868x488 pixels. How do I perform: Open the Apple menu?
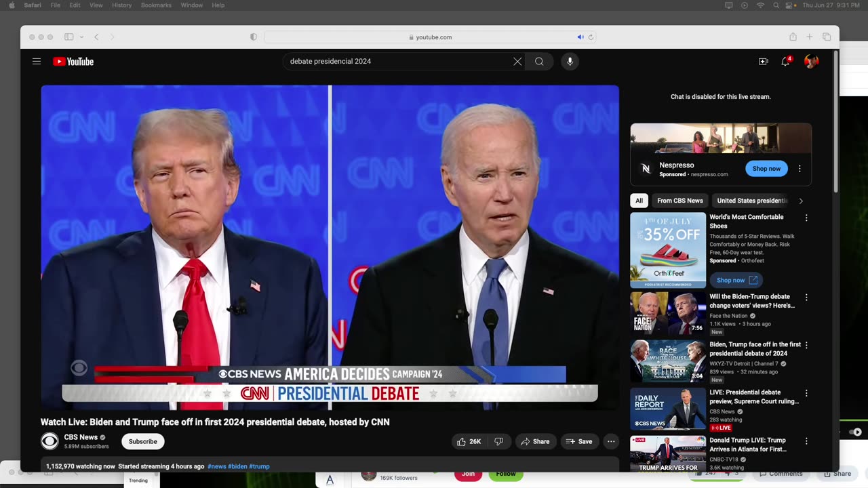click(x=11, y=5)
